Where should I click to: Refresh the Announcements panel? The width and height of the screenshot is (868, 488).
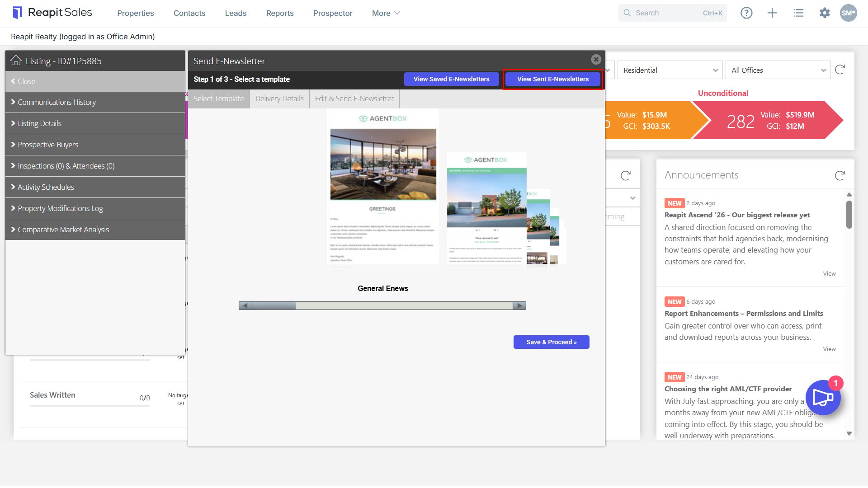840,175
